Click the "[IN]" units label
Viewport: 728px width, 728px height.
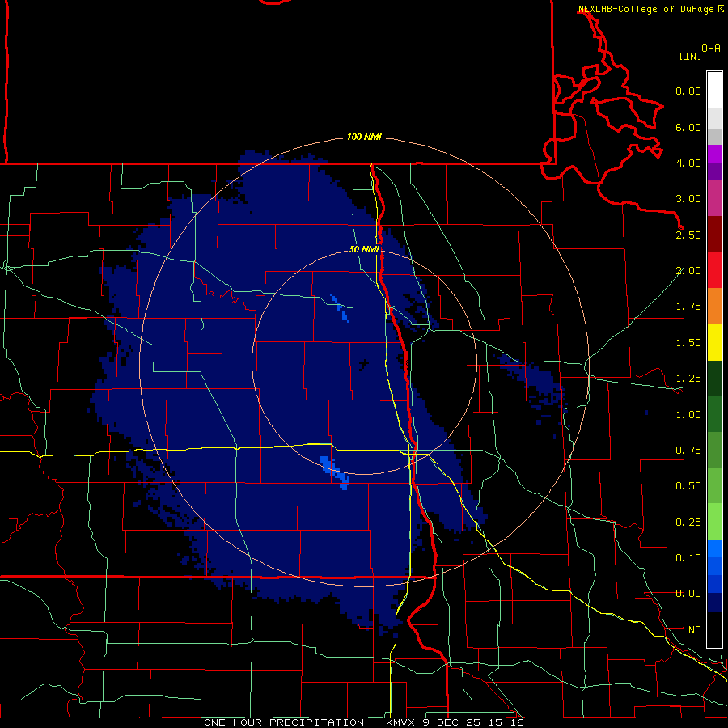pyautogui.click(x=690, y=56)
